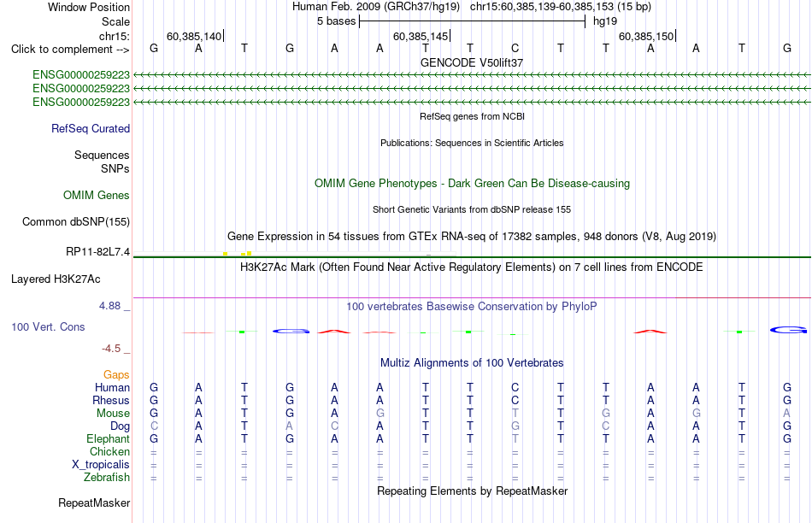Click the 'Click to complement -->' label
812x523 pixels.
70,50
